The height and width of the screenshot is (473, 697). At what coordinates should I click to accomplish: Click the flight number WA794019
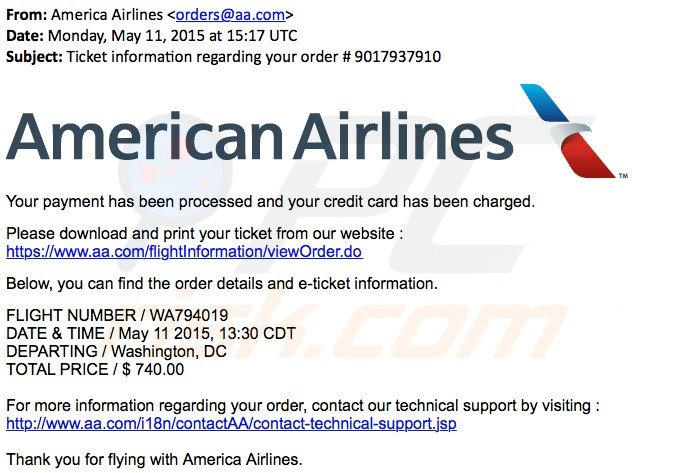coord(189,315)
